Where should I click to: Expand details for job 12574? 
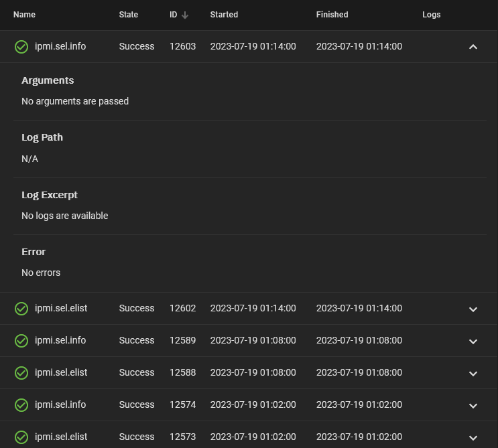coord(473,406)
